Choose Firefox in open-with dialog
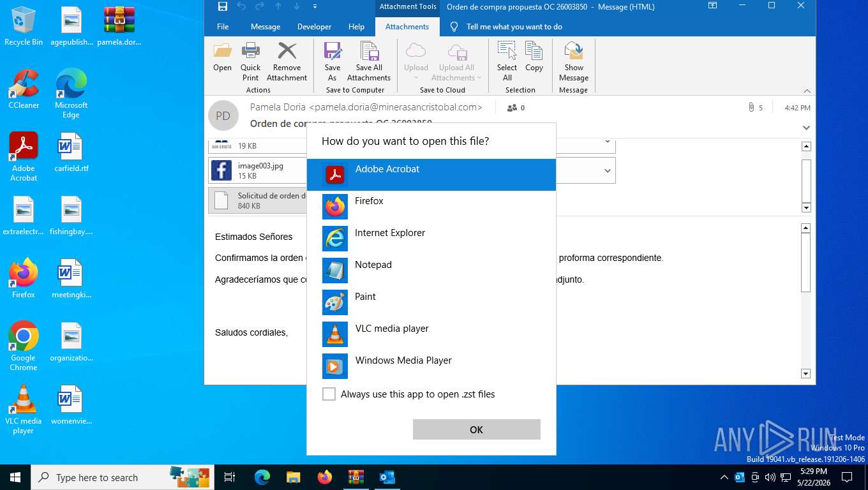 (x=431, y=207)
